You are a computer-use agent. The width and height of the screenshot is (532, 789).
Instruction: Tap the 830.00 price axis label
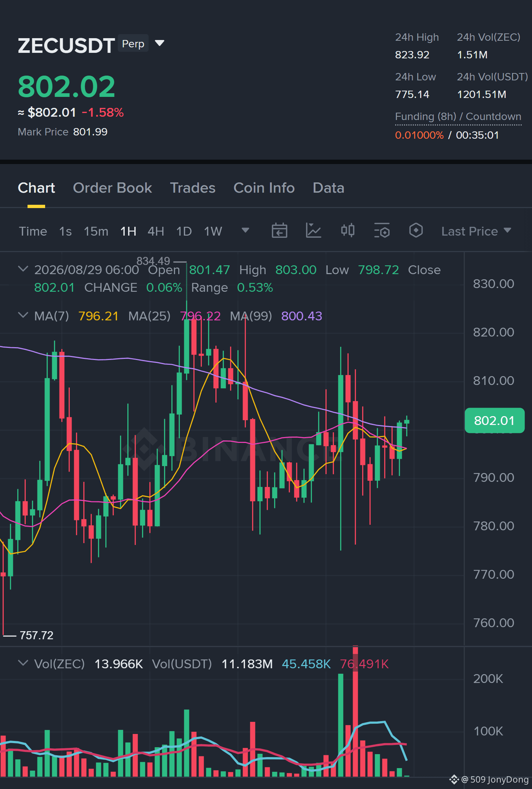493,284
